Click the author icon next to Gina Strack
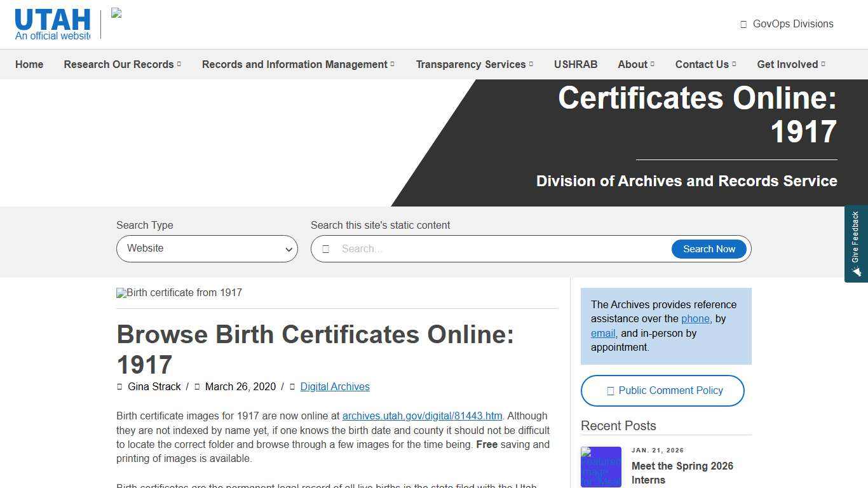 click(x=119, y=386)
